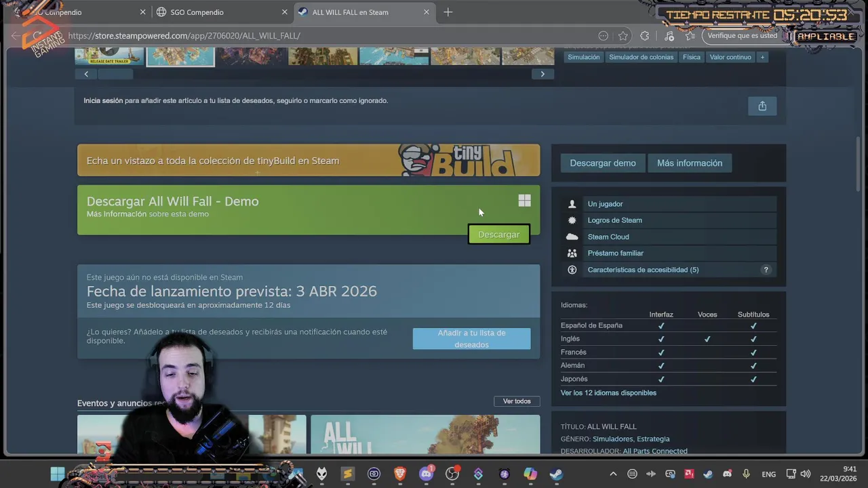The height and width of the screenshot is (488, 868).
Task: Show hidden system tray icons chevron
Action: pos(613,474)
